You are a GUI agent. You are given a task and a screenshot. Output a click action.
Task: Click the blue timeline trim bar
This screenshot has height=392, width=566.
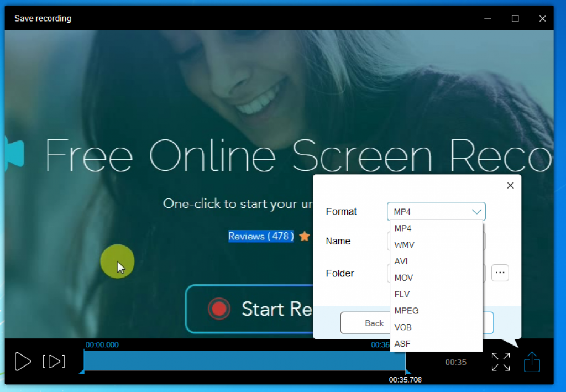(x=245, y=360)
